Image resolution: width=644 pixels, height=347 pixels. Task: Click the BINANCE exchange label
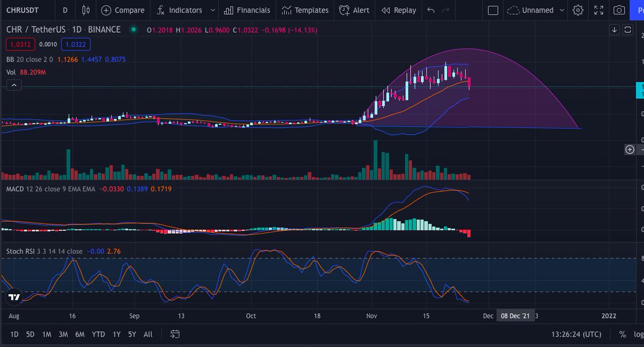click(x=104, y=30)
